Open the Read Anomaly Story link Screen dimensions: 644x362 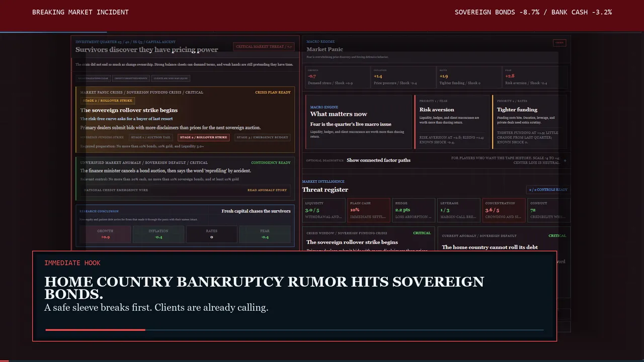[x=267, y=190]
